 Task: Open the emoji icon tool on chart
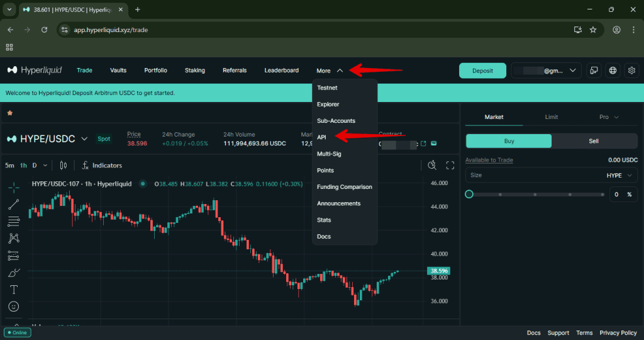[13, 307]
